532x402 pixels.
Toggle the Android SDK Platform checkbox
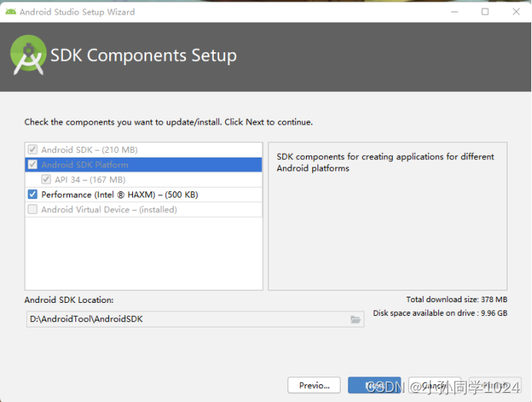(x=32, y=164)
